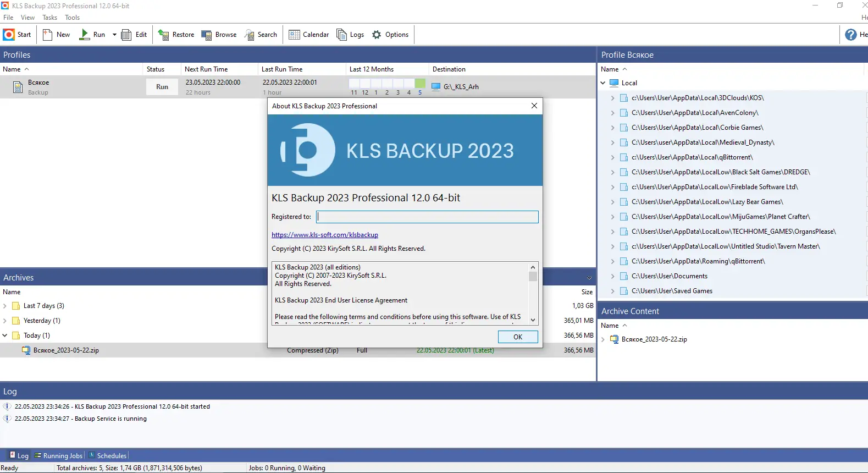Screen dimensions: 868x473
Task: Click the Start toolbar button
Action: click(17, 35)
